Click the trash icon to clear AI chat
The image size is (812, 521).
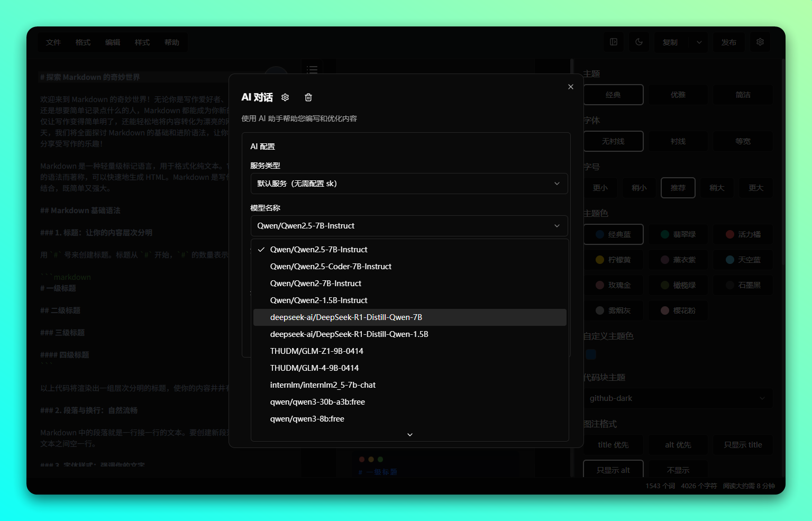point(308,97)
